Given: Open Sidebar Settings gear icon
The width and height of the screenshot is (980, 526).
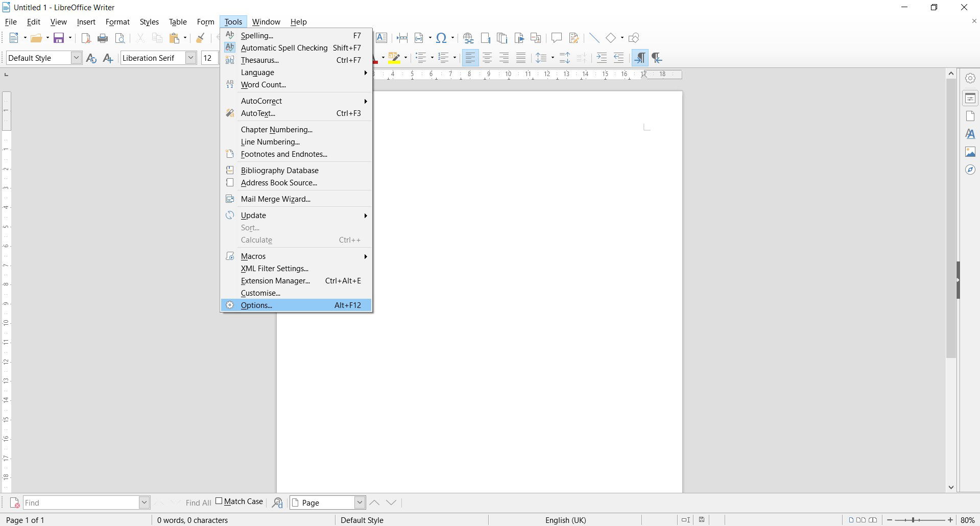Looking at the screenshot, I should tap(970, 78).
